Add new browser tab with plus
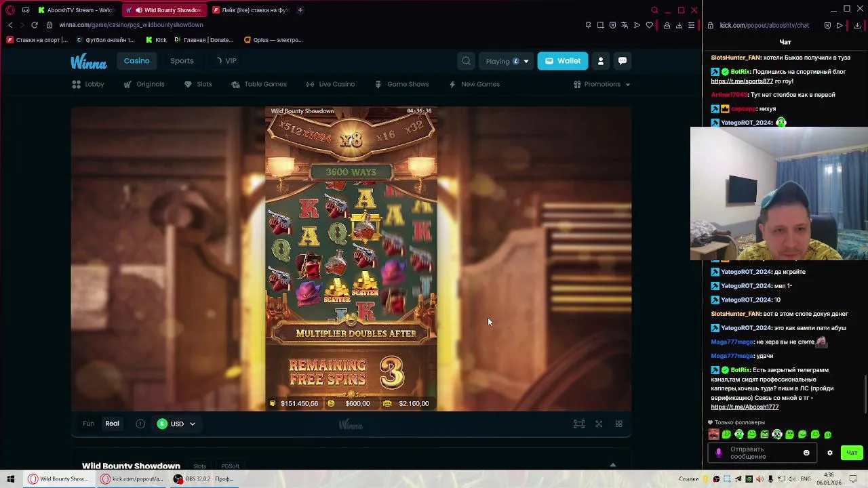 300,10
